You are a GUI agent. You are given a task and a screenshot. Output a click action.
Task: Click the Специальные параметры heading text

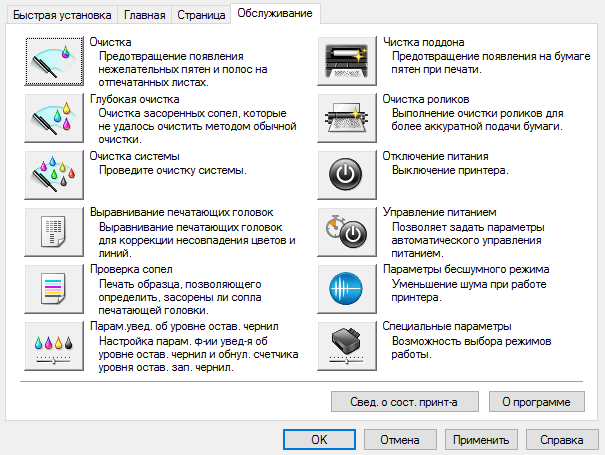tap(447, 326)
